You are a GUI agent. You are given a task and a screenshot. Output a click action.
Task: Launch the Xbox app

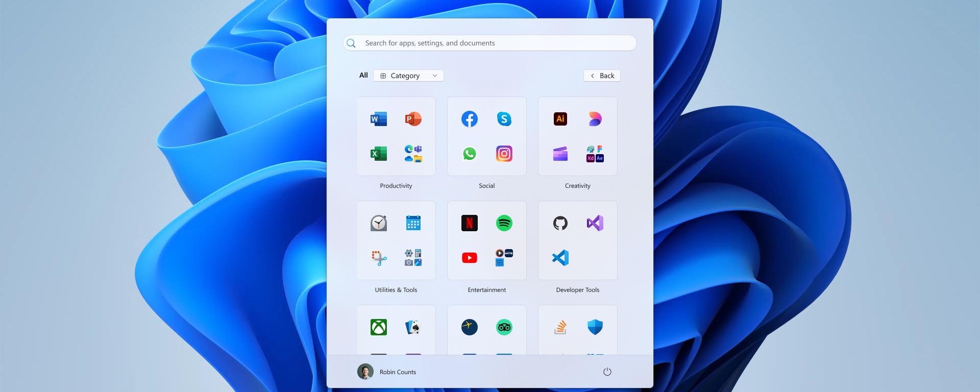(379, 327)
